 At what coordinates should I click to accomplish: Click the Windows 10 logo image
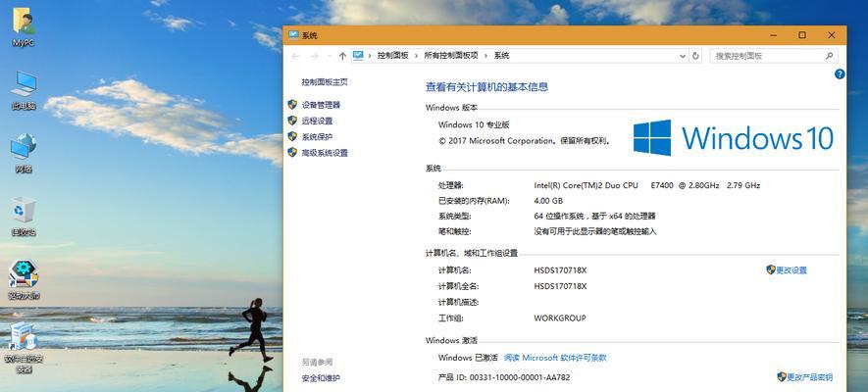pos(734,137)
